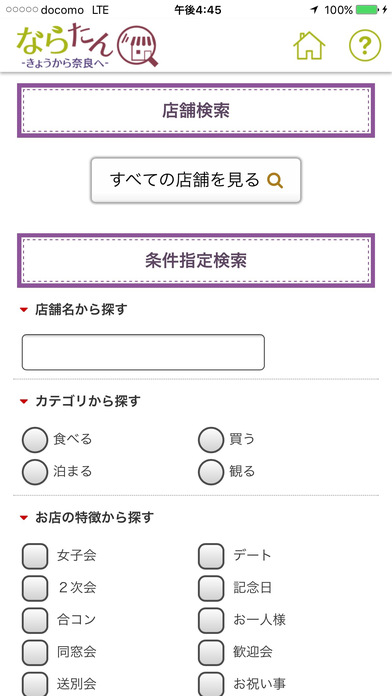
Task: Check the 女子会 checkbox
Action: tap(35, 556)
